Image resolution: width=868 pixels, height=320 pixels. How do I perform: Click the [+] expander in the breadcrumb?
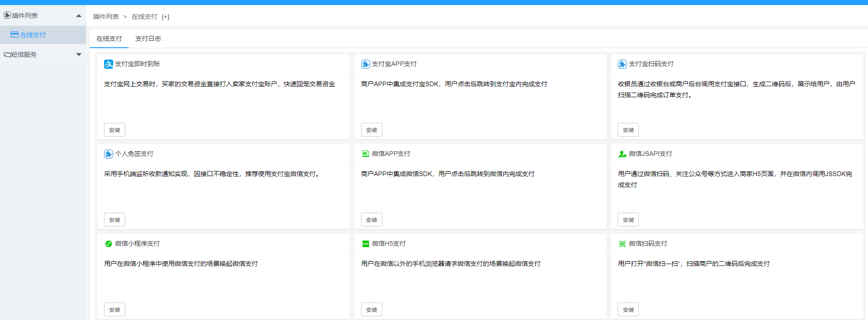[165, 17]
